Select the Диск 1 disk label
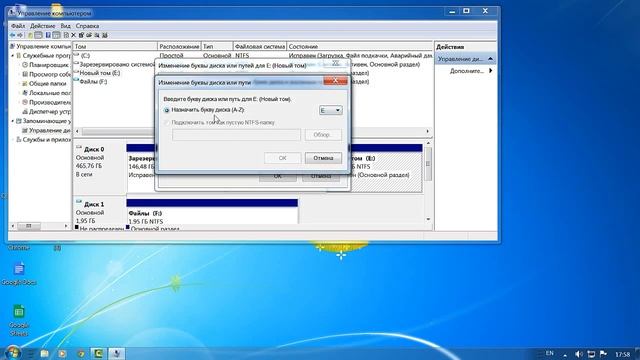 tap(94, 204)
